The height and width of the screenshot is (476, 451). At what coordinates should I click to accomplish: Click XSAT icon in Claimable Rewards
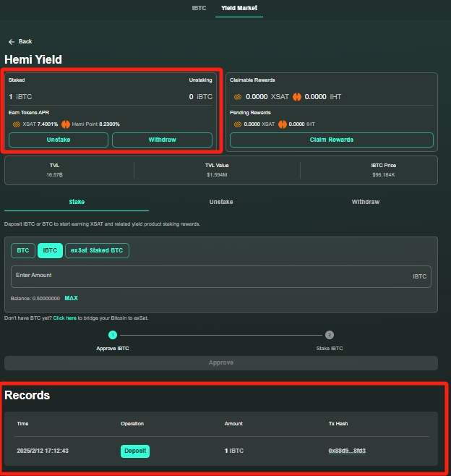click(x=238, y=96)
